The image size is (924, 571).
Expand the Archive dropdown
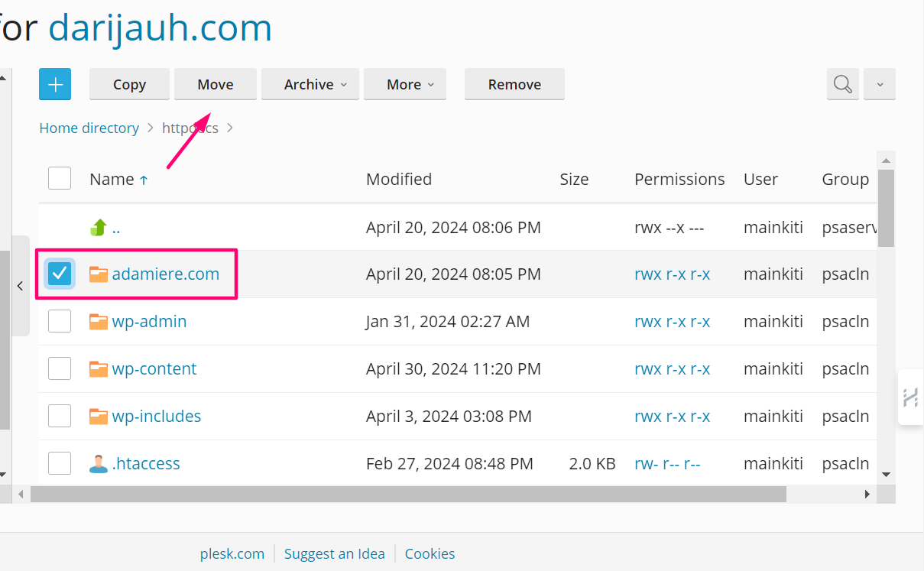click(310, 84)
